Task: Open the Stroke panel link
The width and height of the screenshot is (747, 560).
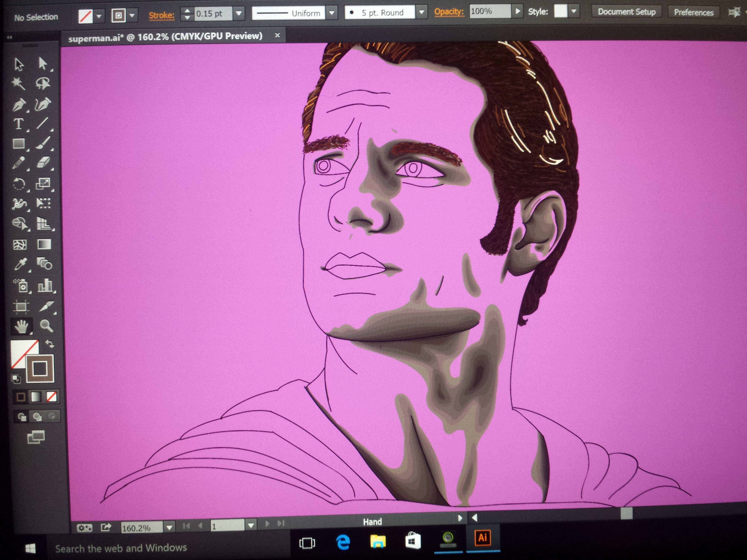Action: pos(161,15)
